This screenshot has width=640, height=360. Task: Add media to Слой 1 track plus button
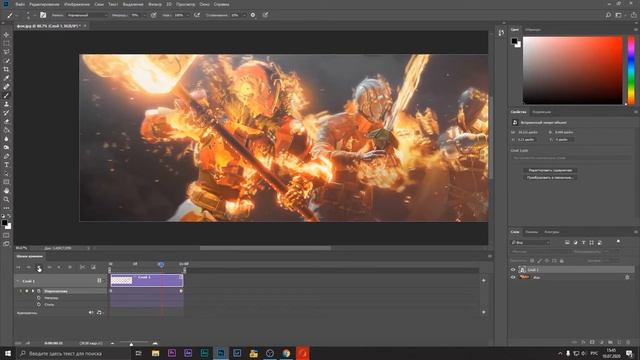pyautogui.click(x=484, y=280)
